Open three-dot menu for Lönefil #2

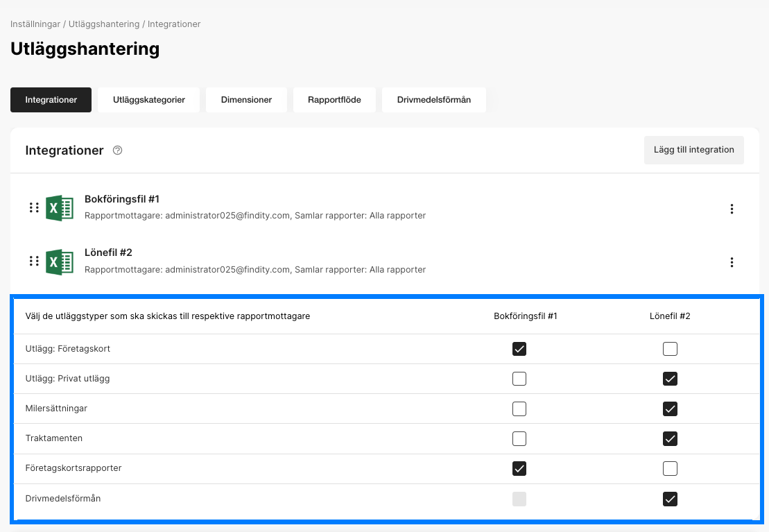732,262
